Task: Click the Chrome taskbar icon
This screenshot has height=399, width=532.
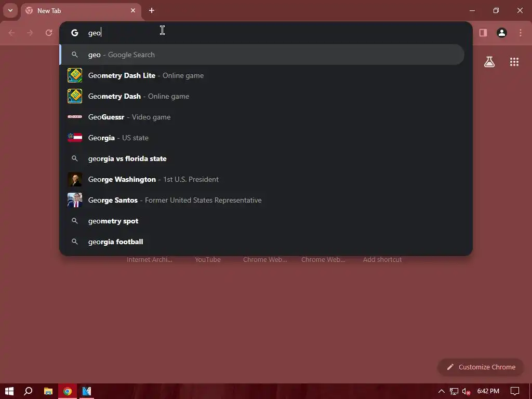Action: tap(68, 391)
